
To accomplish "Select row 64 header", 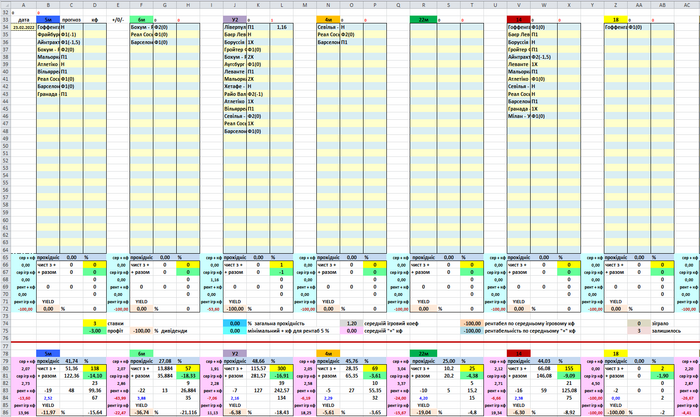I will tap(5, 250).
